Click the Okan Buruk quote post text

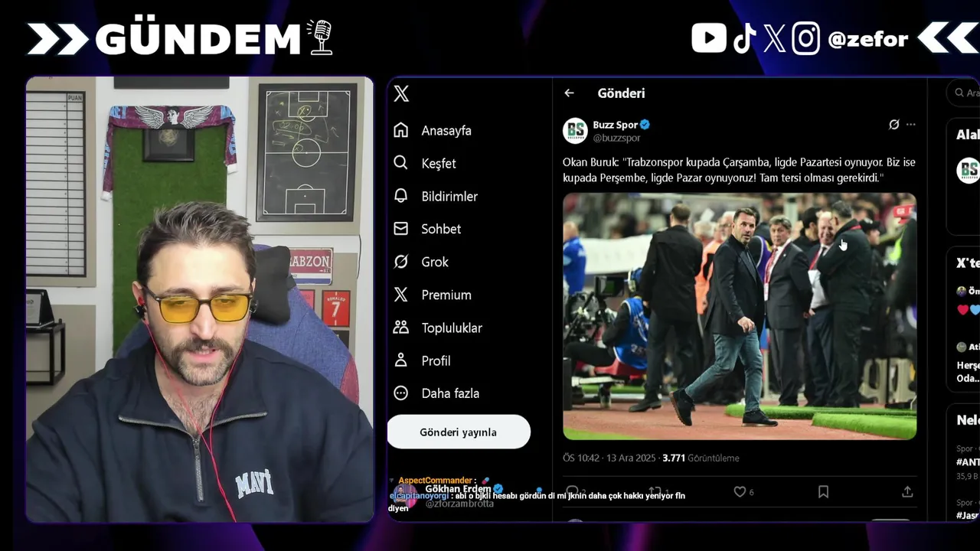(x=739, y=170)
